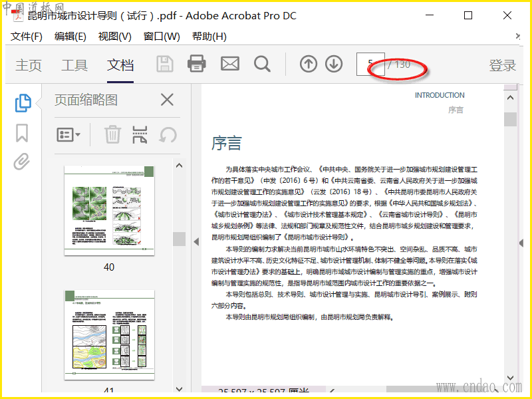This screenshot has height=399, width=532.
Task: Open the 编辑(E) menu
Action: 70,37
